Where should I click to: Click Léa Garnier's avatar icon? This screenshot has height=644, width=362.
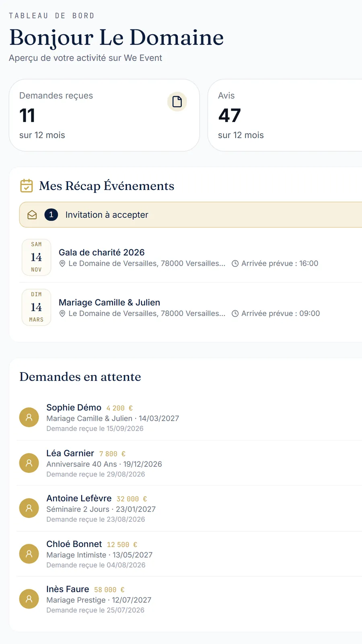click(29, 463)
